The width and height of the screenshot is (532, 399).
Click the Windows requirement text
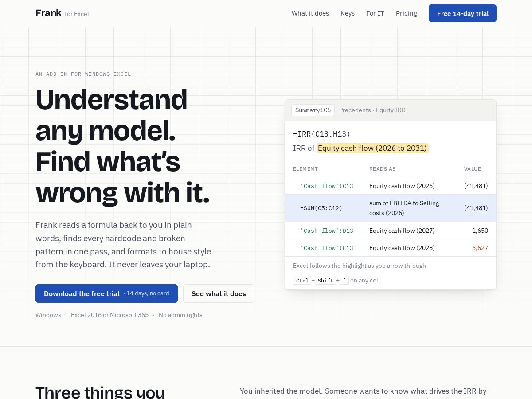tap(48, 315)
